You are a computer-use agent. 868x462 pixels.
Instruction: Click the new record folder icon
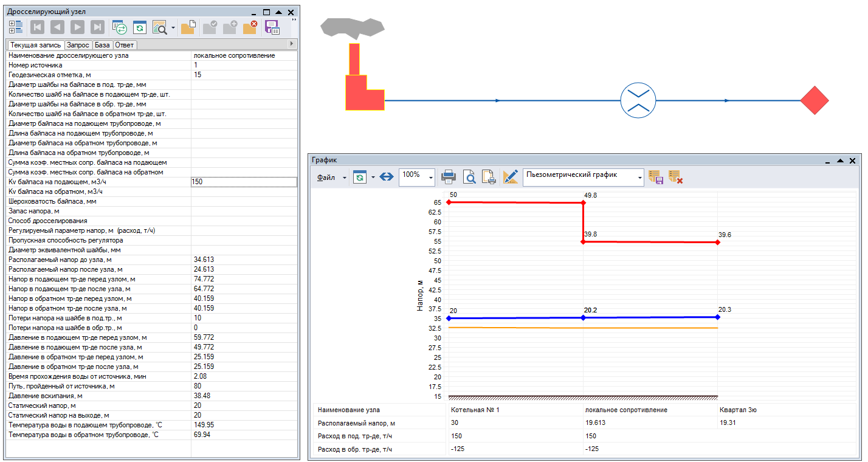coord(188,27)
